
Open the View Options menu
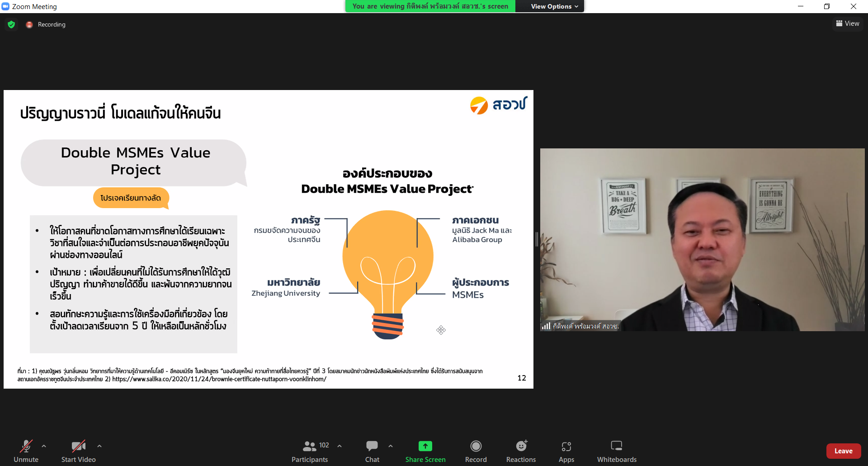pyautogui.click(x=554, y=6)
